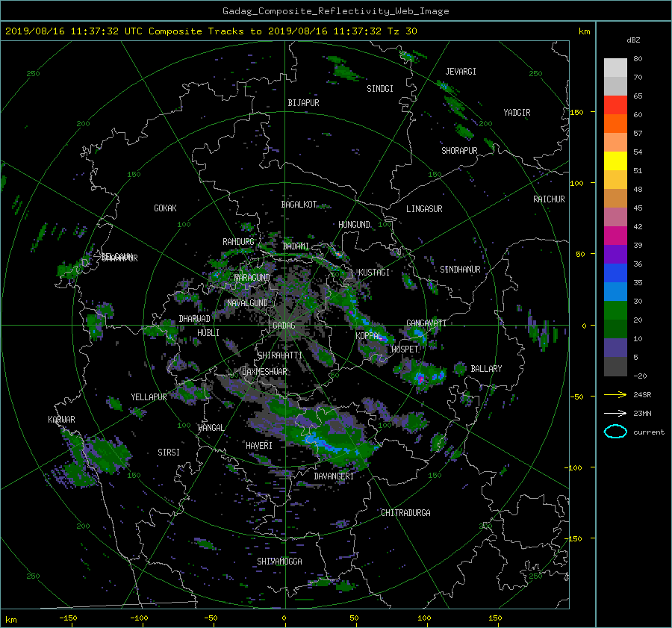Click the DHARWAD city label

[x=195, y=319]
